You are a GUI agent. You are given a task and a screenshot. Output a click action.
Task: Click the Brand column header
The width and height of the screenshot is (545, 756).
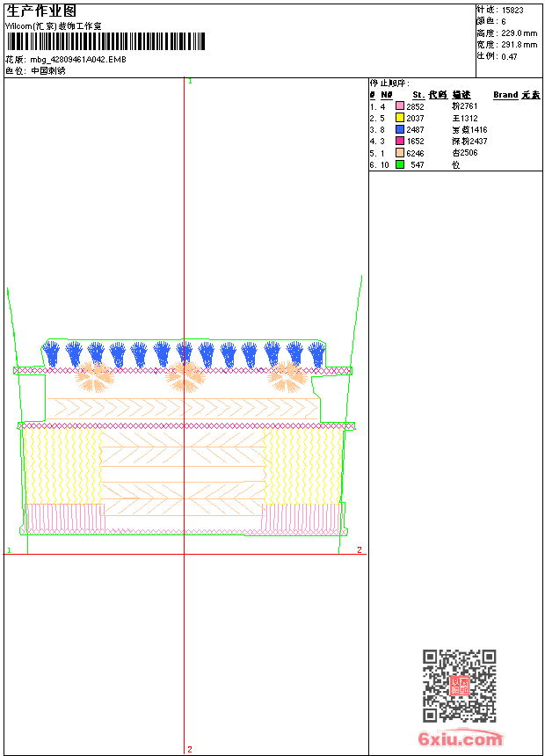(x=505, y=95)
